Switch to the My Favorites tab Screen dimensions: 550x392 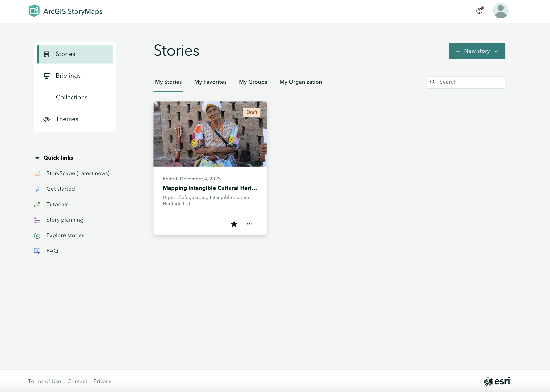210,82
